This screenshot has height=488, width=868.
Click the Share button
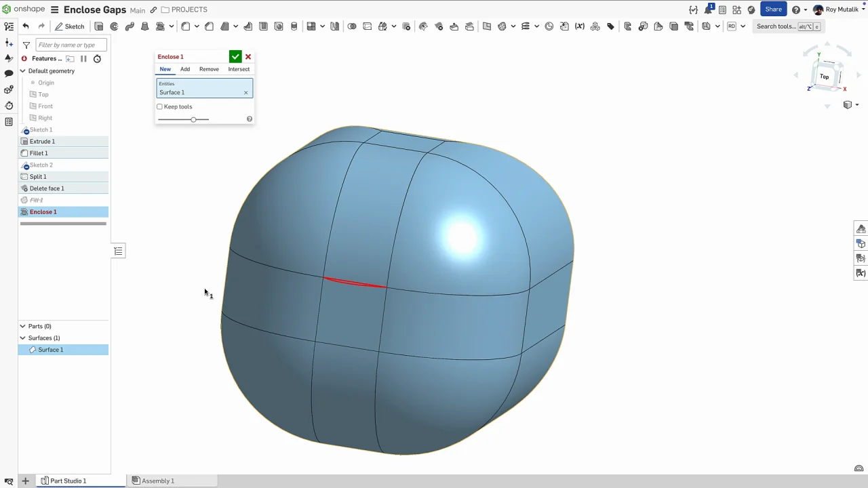pyautogui.click(x=773, y=9)
